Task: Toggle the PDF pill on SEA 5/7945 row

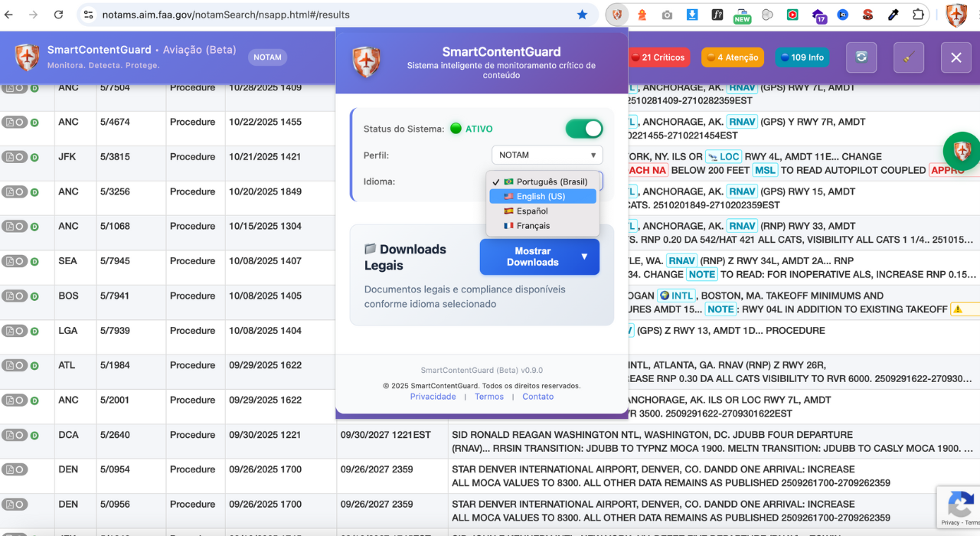Action: [14, 261]
